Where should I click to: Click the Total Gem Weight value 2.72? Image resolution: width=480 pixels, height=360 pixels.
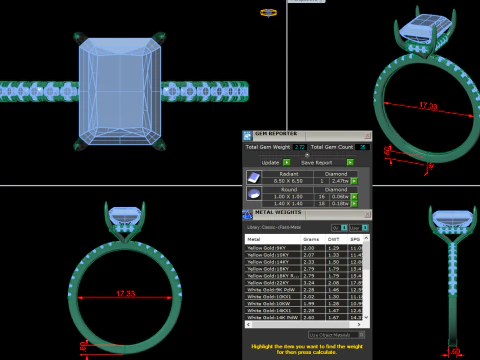[x=300, y=147]
